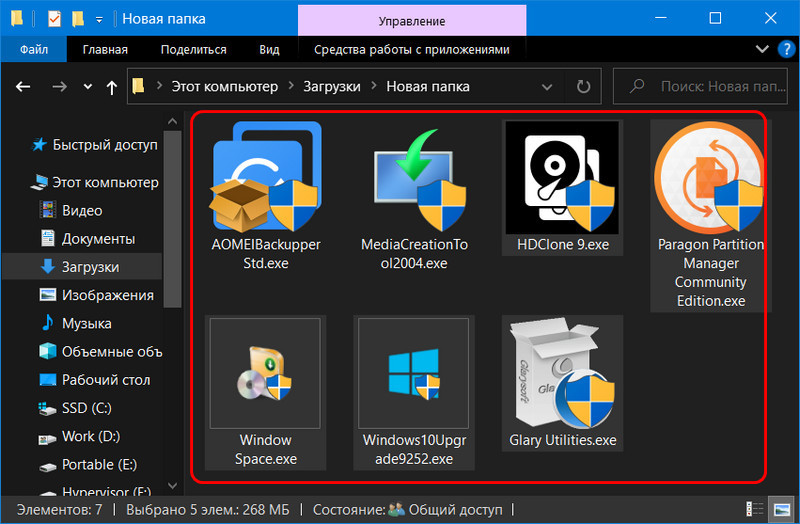800x524 pixels.
Task: Open Быстрый доступ in navigation pane
Action: [95, 145]
